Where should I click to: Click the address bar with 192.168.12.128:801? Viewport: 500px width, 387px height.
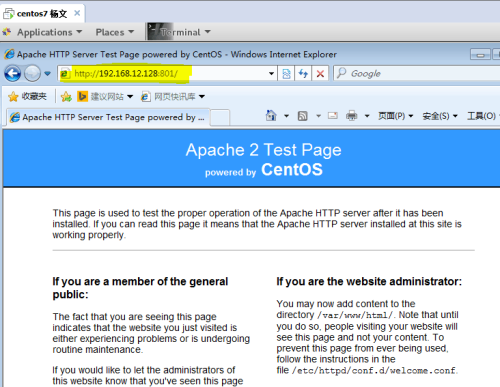click(x=167, y=73)
